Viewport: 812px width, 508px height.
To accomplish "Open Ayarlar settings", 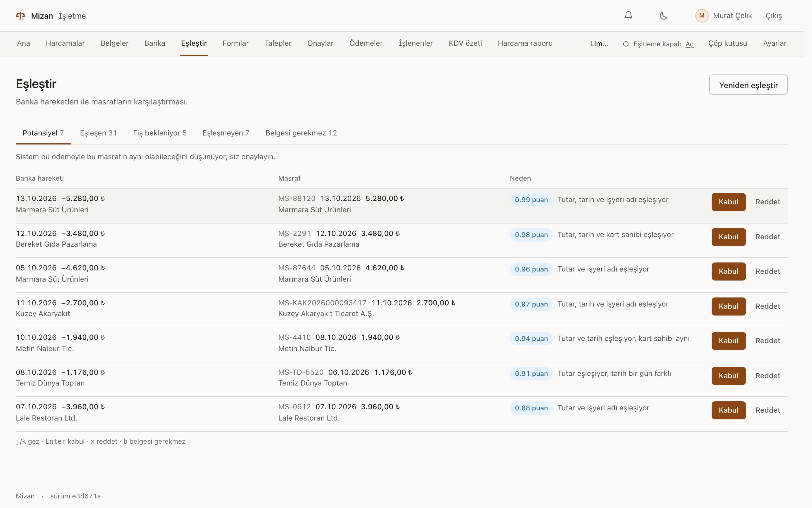I will [x=775, y=43].
